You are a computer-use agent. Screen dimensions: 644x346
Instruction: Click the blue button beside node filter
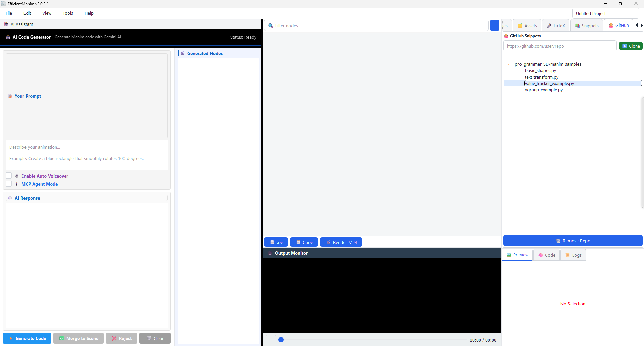coord(495,26)
